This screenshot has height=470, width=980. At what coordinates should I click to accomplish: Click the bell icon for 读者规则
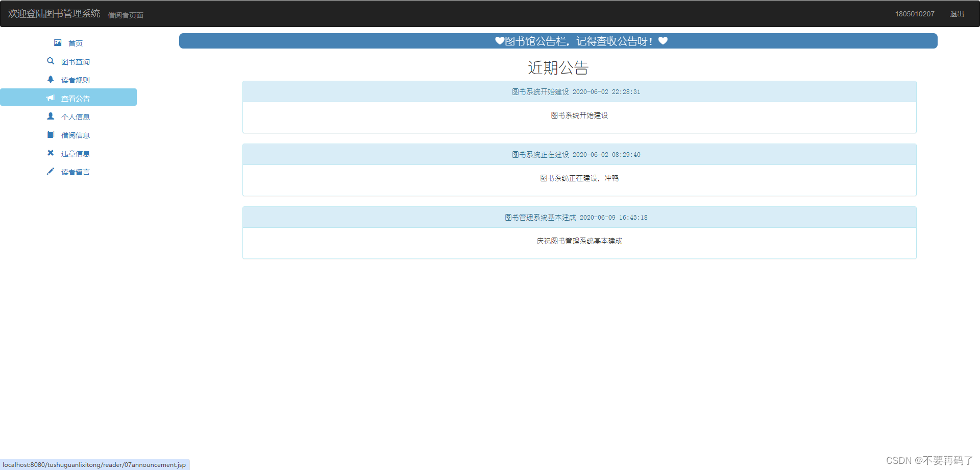click(x=51, y=79)
